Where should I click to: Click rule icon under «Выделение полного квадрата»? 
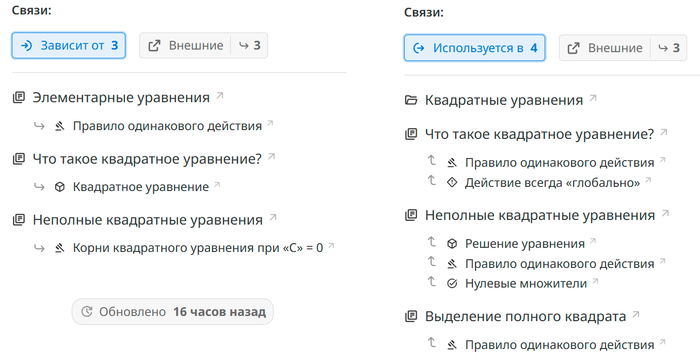(452, 344)
